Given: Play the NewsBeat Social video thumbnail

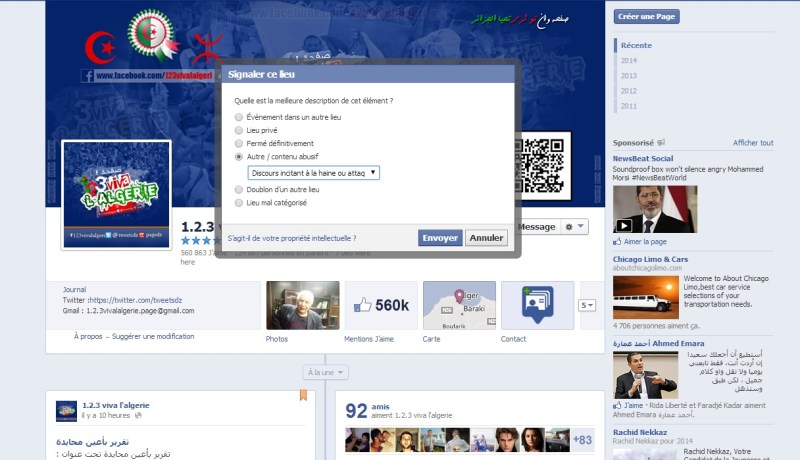Looking at the screenshot, I should pos(655,210).
